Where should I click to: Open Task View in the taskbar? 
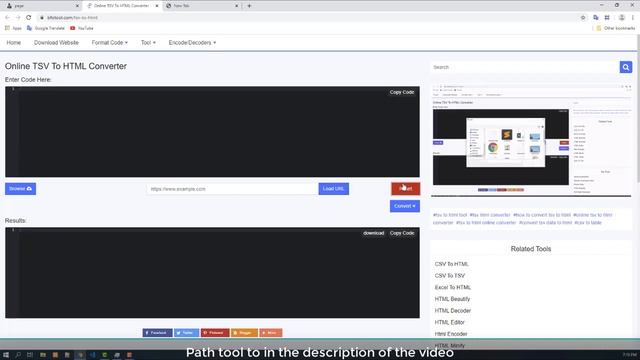(30, 355)
